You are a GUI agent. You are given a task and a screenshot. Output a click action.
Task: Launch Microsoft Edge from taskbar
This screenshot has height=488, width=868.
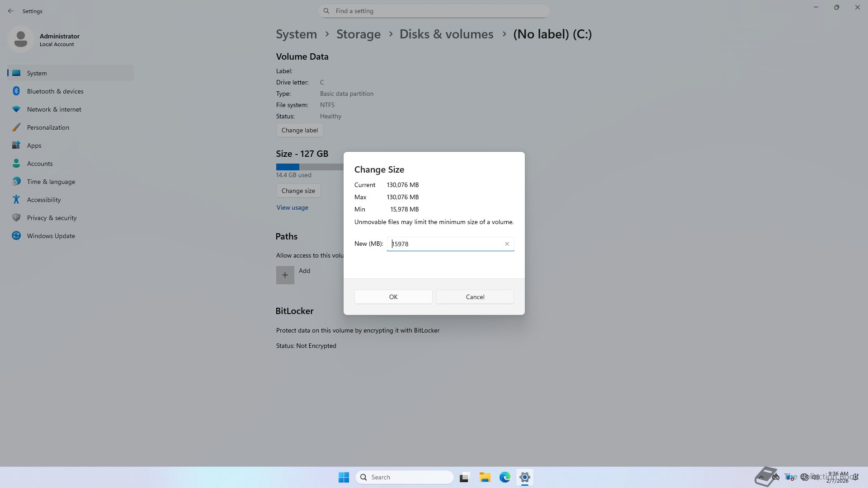coord(505,477)
